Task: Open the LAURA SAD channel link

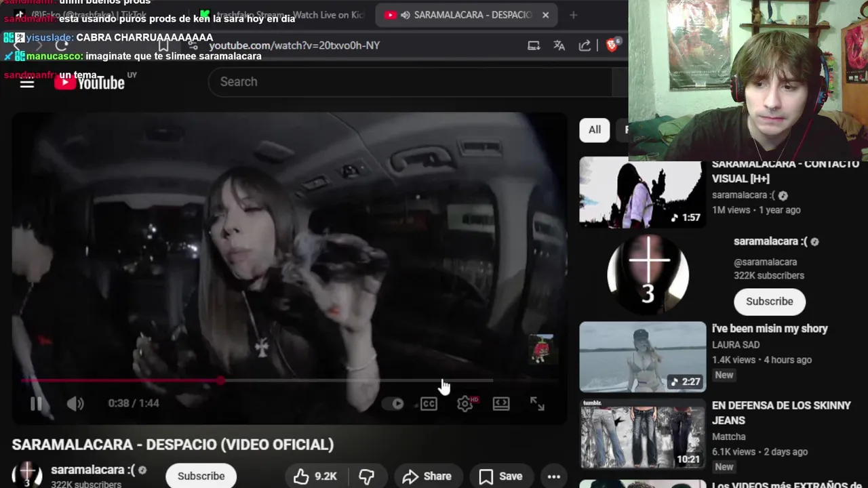Action: tap(736, 345)
